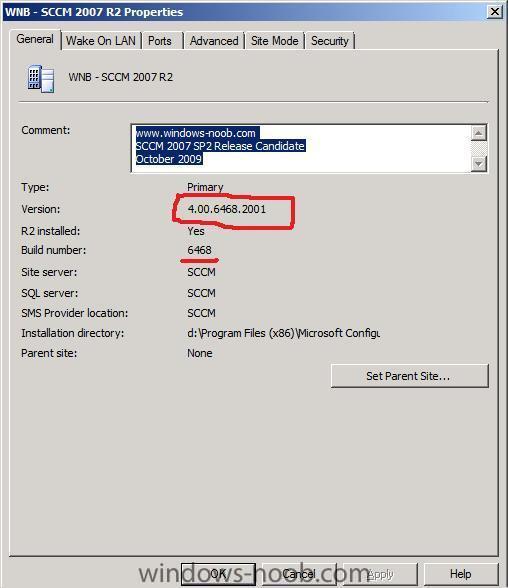
Task: Go to the Site Mode tab
Action: 274,40
